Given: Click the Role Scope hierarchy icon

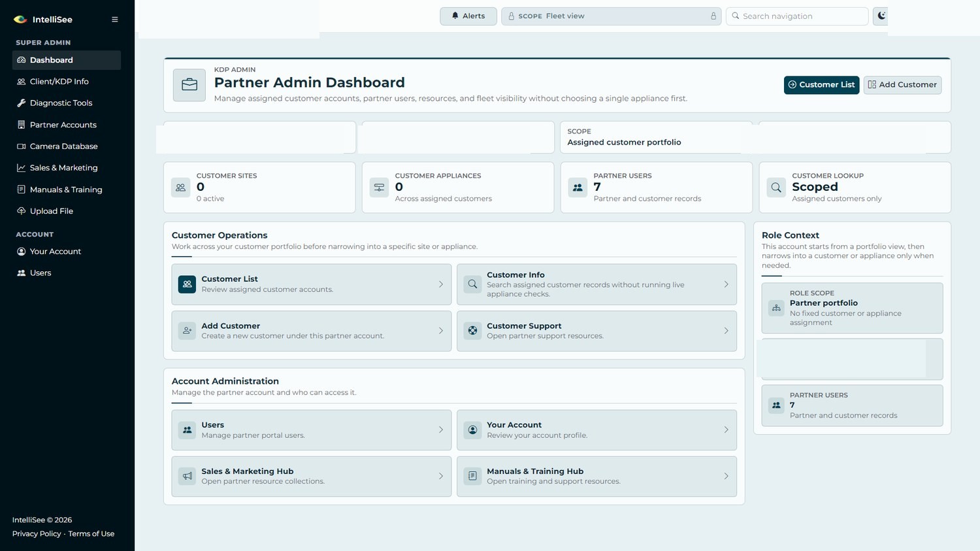Looking at the screenshot, I should [x=776, y=308].
